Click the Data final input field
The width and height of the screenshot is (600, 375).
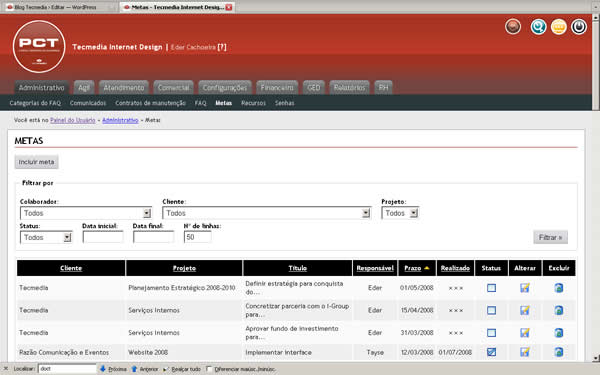(153, 237)
